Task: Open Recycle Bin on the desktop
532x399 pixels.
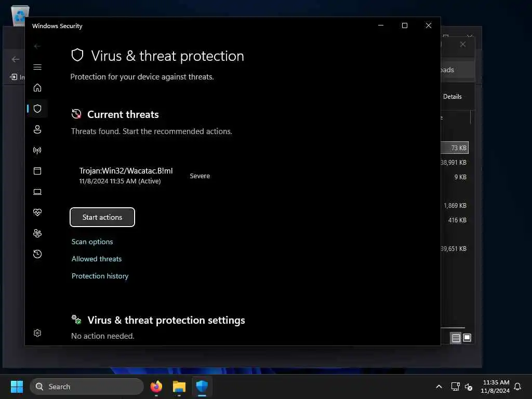Action: pos(20,16)
